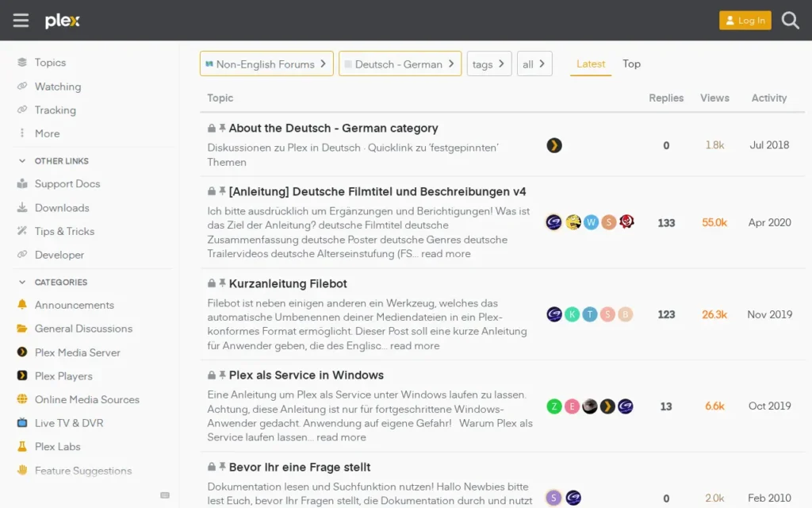Click read more in the Plex als Service excerpt
812x508 pixels.
pos(341,437)
